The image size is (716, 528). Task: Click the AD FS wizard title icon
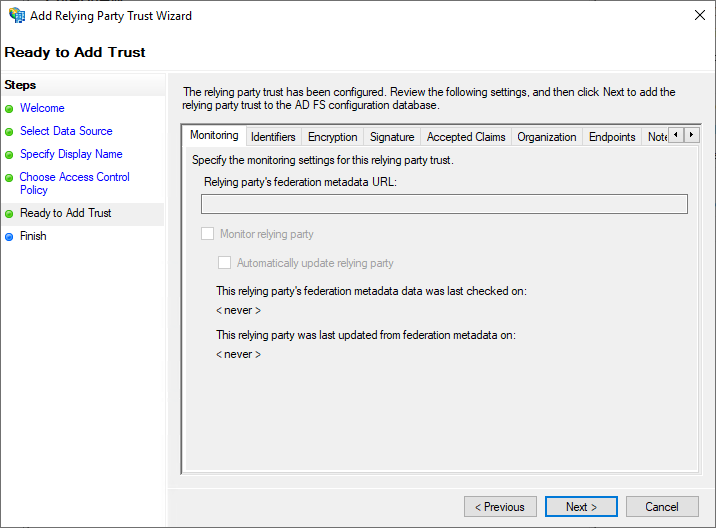(17, 15)
